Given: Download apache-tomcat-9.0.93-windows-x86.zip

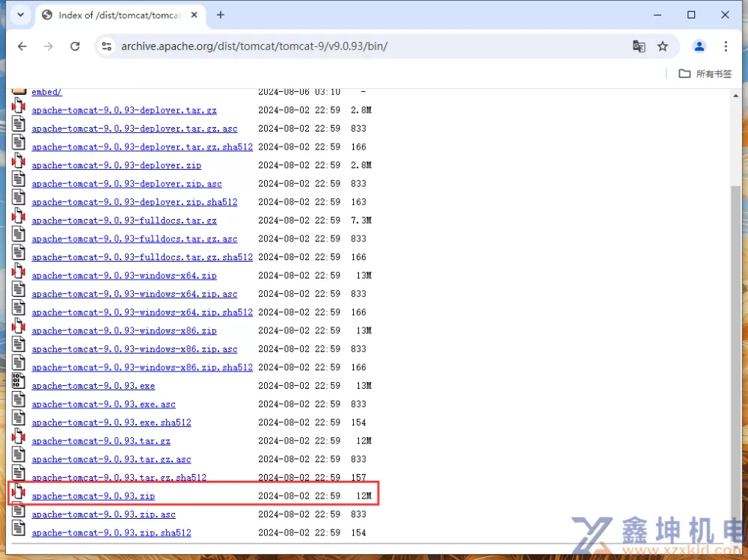Looking at the screenshot, I should (x=124, y=330).
